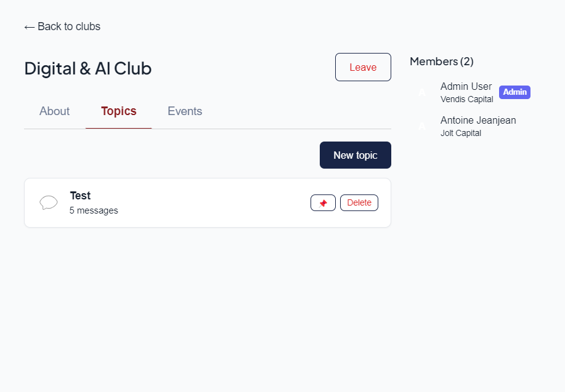Select the Topics tab
This screenshot has height=392, width=565.
(118, 111)
